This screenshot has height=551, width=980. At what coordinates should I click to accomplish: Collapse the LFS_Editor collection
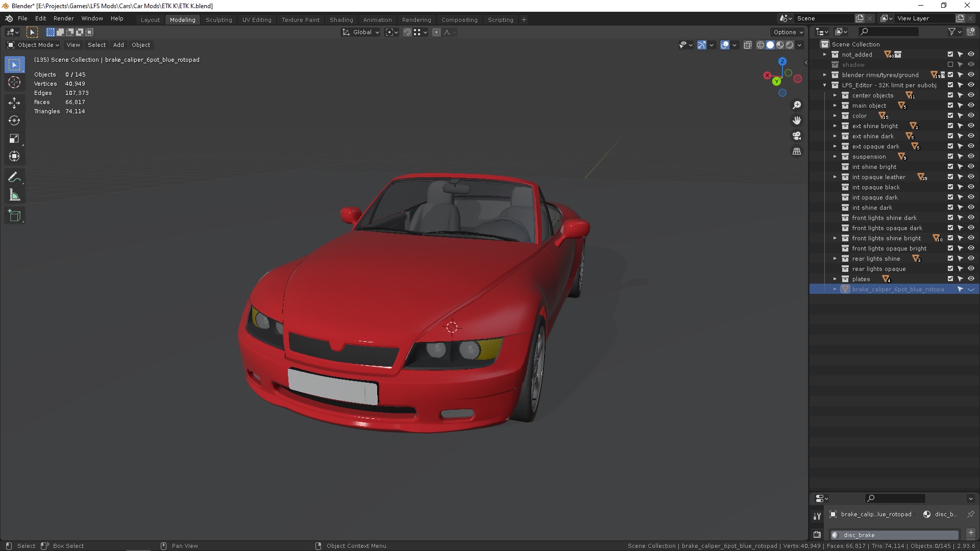pos(825,85)
